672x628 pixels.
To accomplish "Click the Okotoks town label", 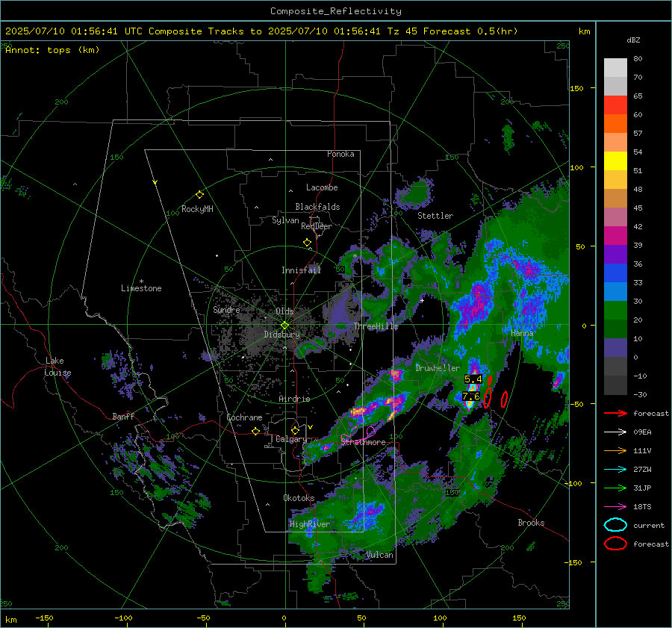I will (299, 498).
